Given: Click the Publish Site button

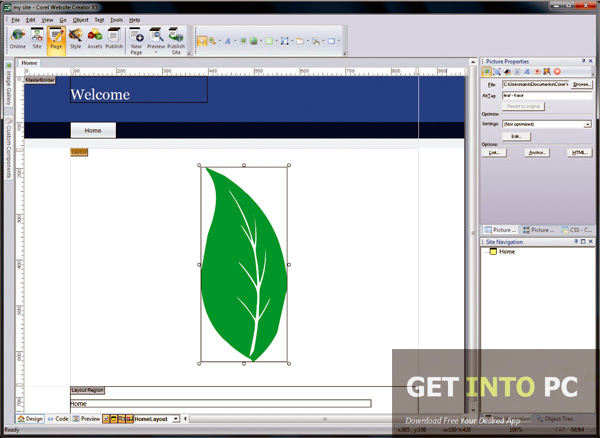Looking at the screenshot, I should 176,41.
